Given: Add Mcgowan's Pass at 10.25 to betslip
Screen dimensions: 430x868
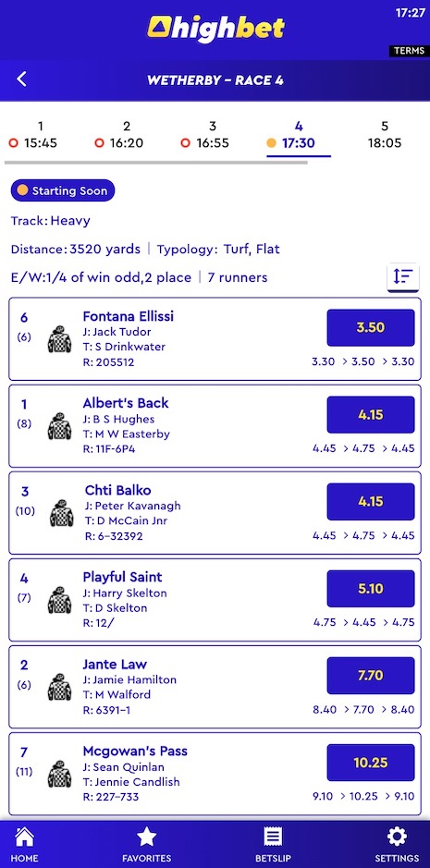Looking at the screenshot, I should [x=371, y=763].
